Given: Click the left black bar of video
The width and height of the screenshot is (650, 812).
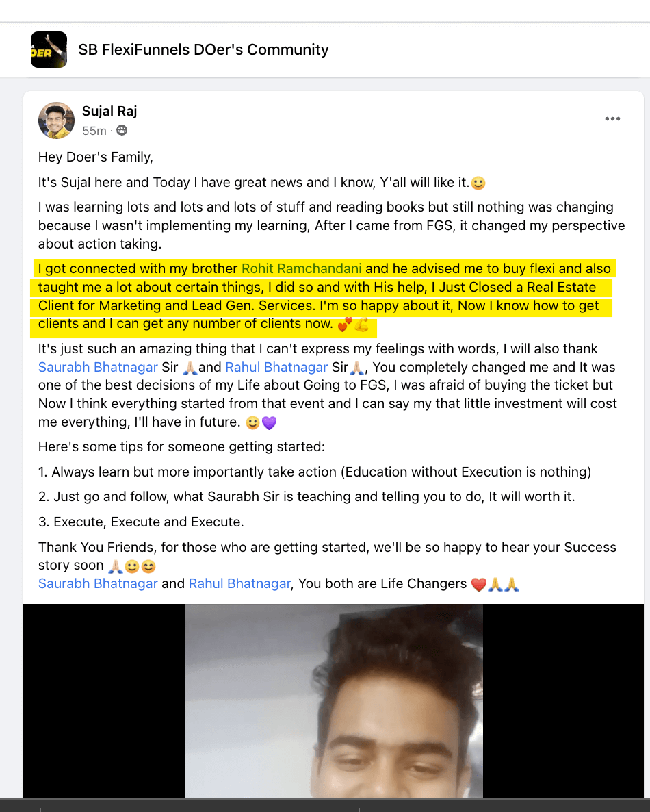Looking at the screenshot, I should [104, 700].
